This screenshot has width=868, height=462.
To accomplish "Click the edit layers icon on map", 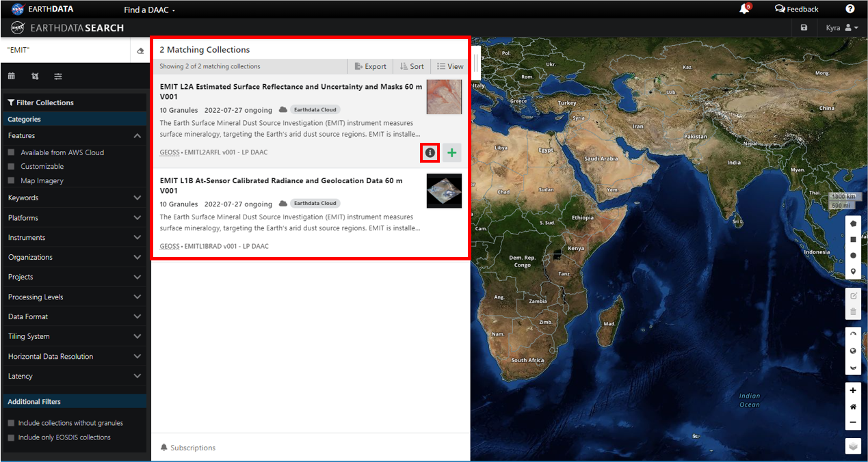I will 853,296.
